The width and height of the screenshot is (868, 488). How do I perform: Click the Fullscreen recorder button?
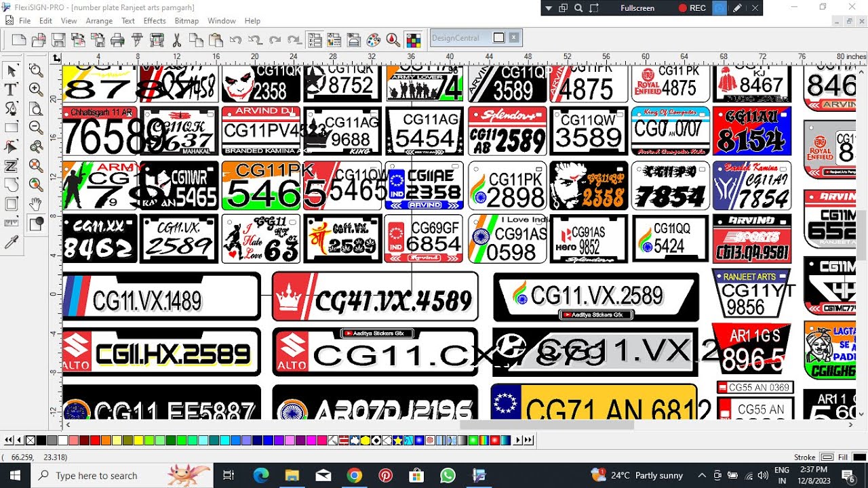pos(637,8)
